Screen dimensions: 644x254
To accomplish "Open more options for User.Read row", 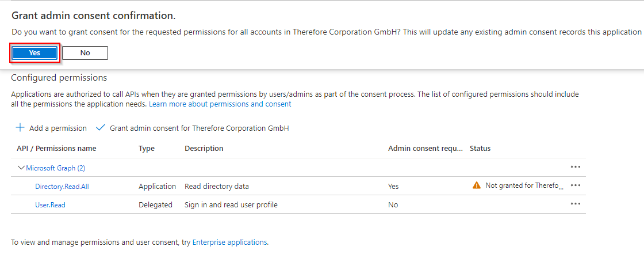I will (576, 203).
